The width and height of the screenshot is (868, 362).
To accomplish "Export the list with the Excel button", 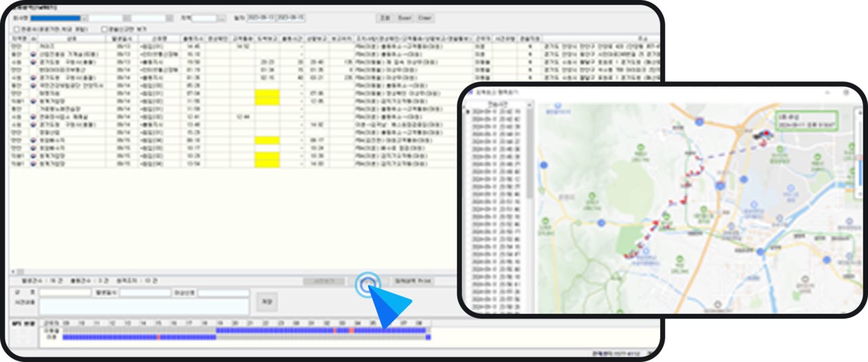I will [404, 18].
